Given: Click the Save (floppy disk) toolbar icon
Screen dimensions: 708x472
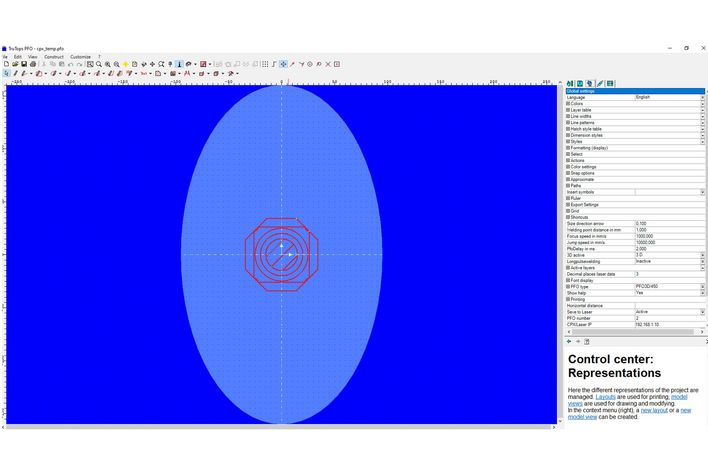Looking at the screenshot, I should coord(24,64).
